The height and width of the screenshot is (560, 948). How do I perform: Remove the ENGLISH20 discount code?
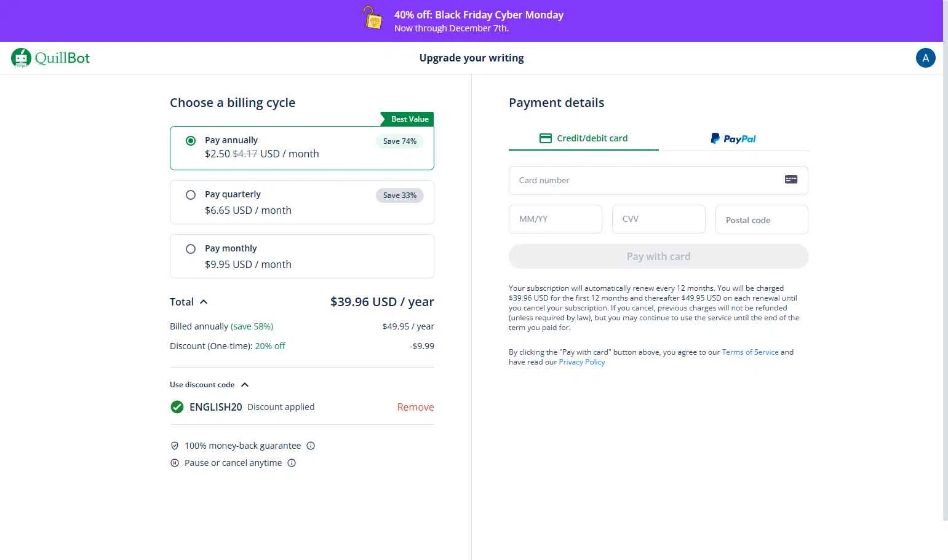click(x=415, y=407)
